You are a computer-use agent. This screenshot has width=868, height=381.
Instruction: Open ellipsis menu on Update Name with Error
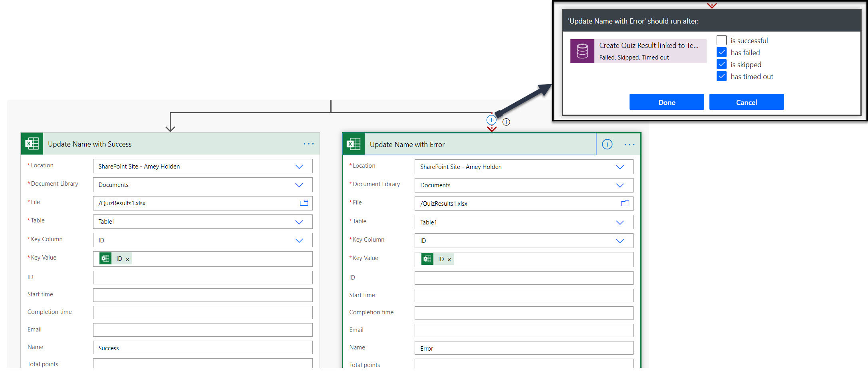coord(629,145)
